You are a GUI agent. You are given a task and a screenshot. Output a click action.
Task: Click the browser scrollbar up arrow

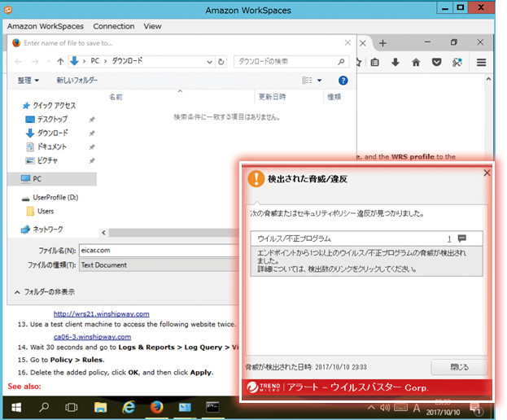pos(488,79)
